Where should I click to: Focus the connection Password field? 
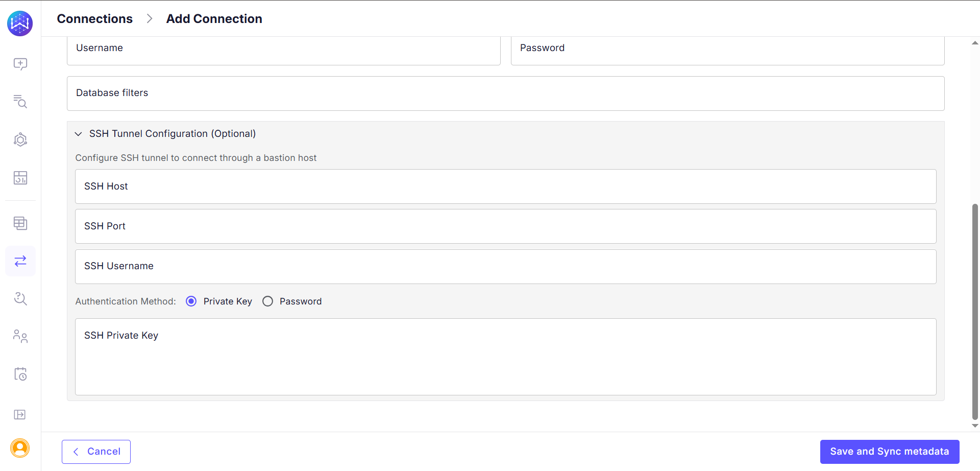(x=728, y=51)
